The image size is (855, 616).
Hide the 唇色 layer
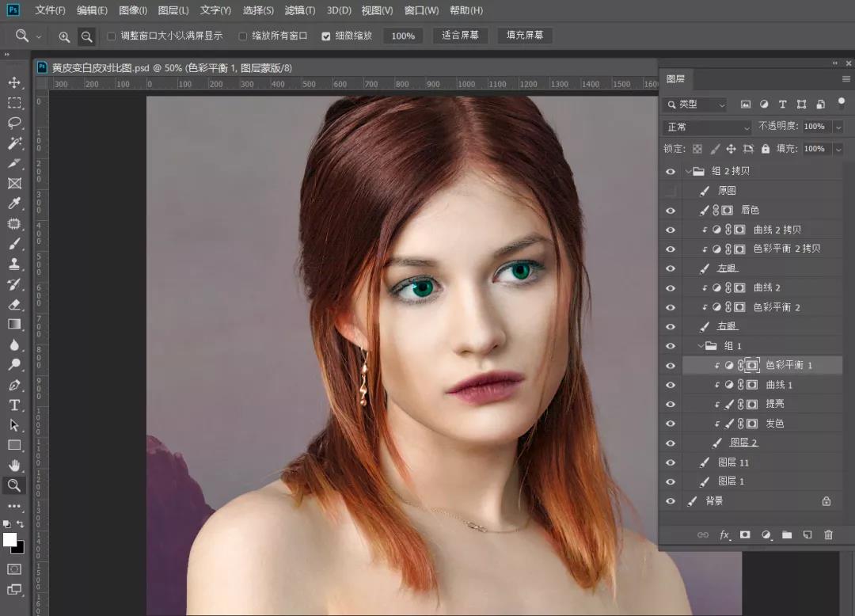(671, 211)
